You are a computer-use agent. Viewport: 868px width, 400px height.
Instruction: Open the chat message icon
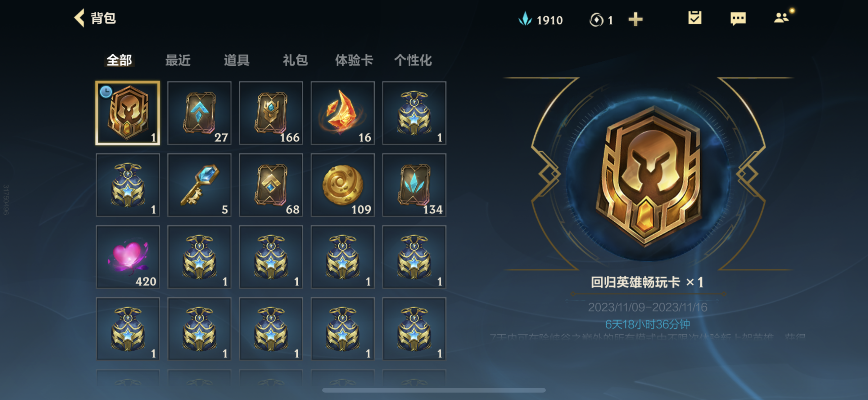tap(738, 19)
